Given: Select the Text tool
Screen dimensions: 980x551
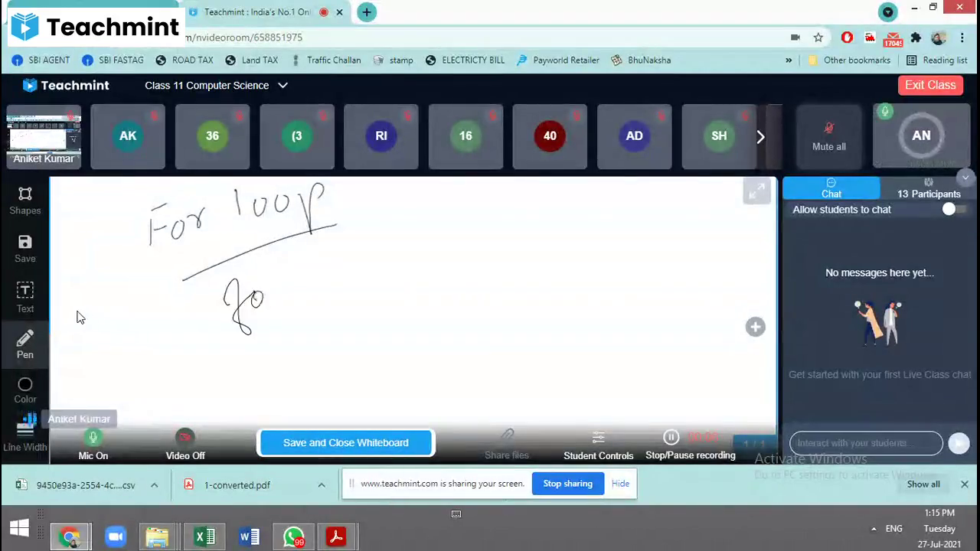Looking at the screenshot, I should 25,297.
